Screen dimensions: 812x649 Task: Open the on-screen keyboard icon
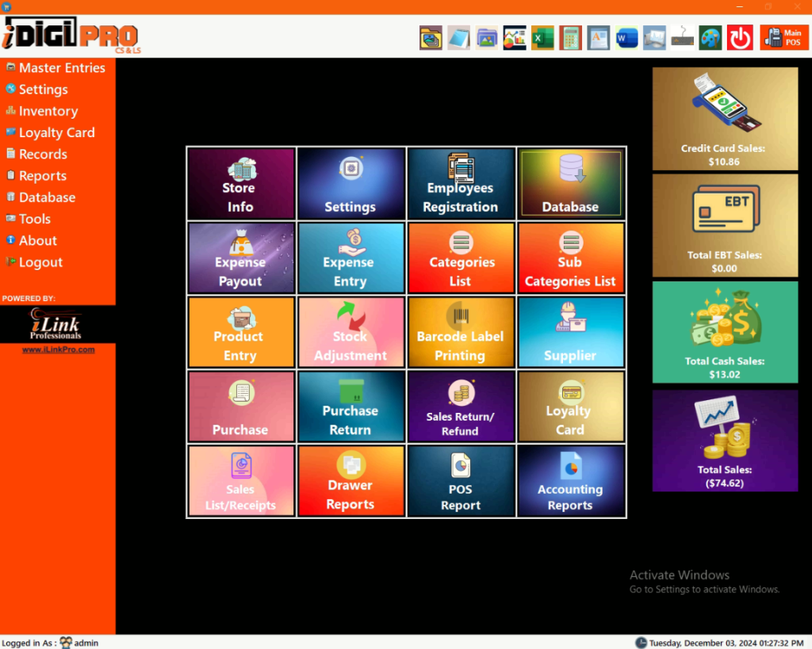pyautogui.click(x=683, y=38)
